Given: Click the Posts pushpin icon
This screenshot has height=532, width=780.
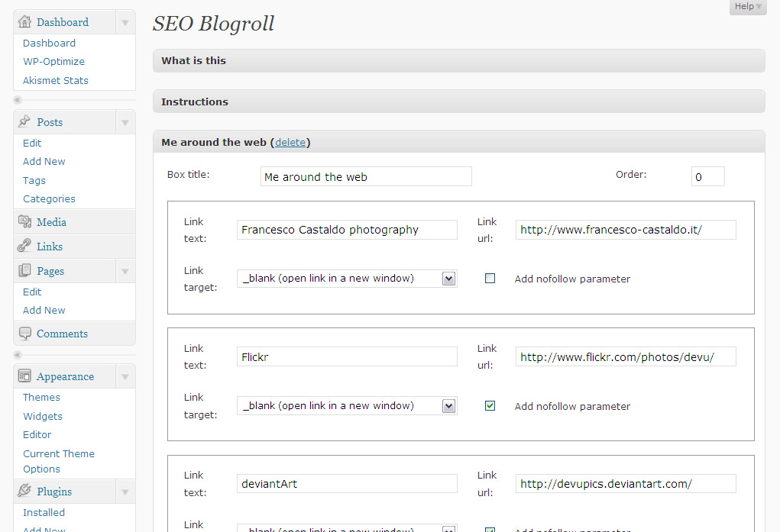Looking at the screenshot, I should [24, 122].
